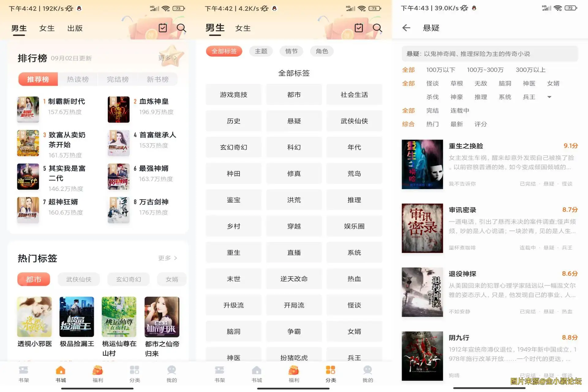Select the 100万以下 word count filter
The height and width of the screenshot is (392, 588).
441,70
